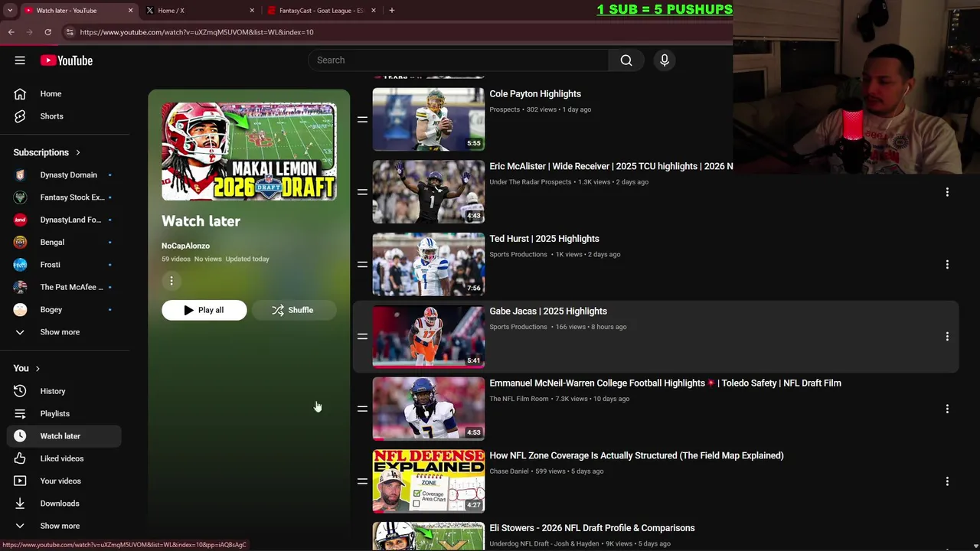The image size is (980, 551).
Task: Click the address bar URL
Action: coord(197,32)
